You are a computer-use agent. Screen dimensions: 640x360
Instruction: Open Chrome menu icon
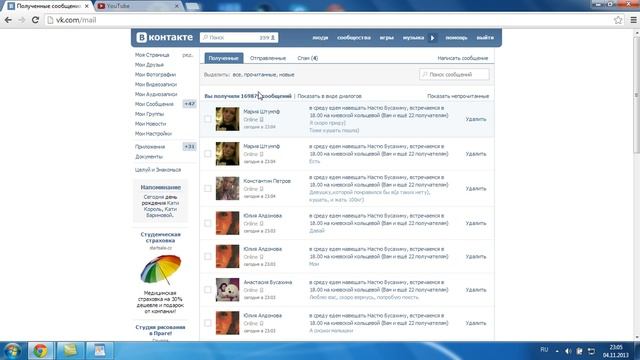click(633, 20)
